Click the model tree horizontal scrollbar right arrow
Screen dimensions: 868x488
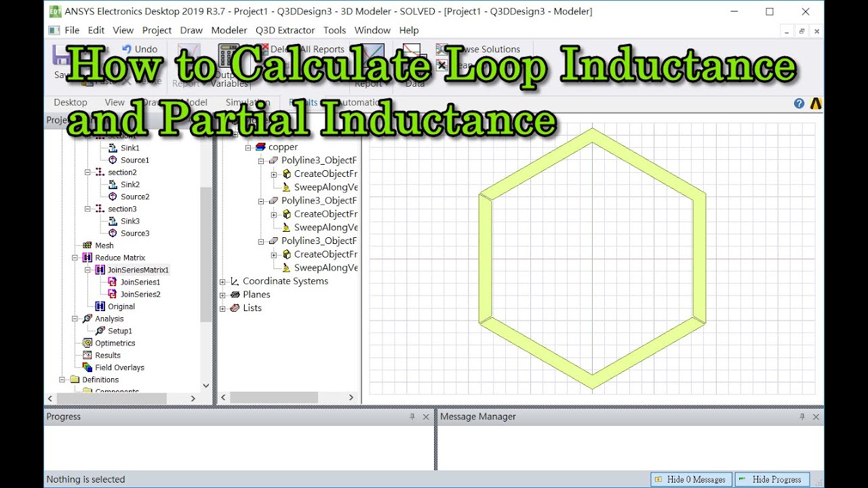[351, 398]
